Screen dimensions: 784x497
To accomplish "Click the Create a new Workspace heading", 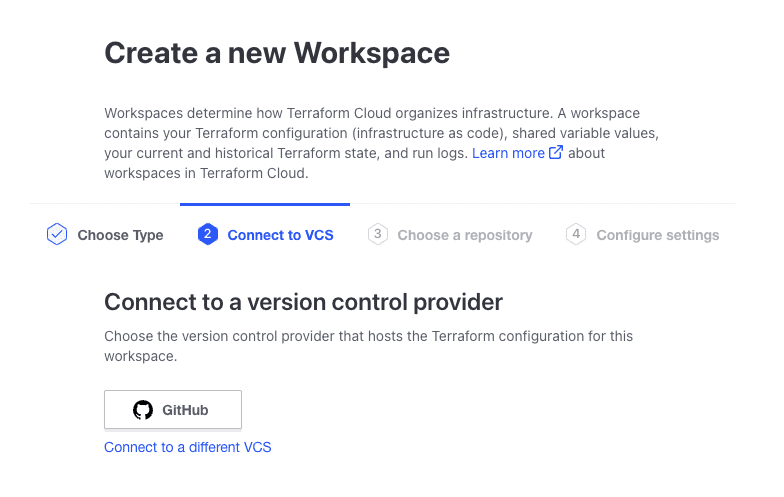I will click(277, 53).
